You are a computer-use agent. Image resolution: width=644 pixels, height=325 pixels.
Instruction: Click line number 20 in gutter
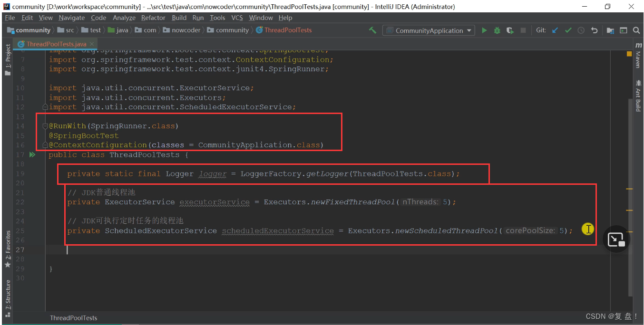(x=20, y=183)
